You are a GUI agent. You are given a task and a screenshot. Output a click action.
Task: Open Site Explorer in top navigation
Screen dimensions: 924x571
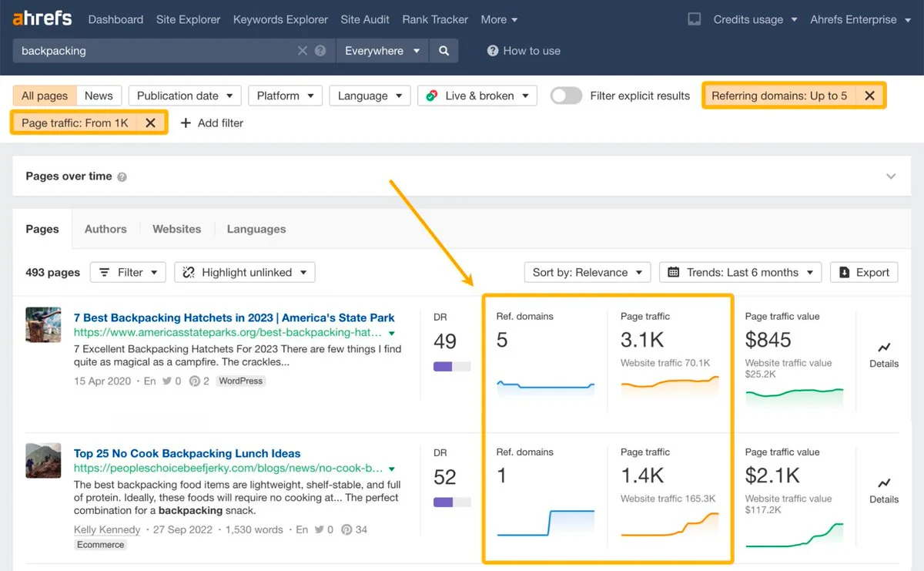point(188,19)
